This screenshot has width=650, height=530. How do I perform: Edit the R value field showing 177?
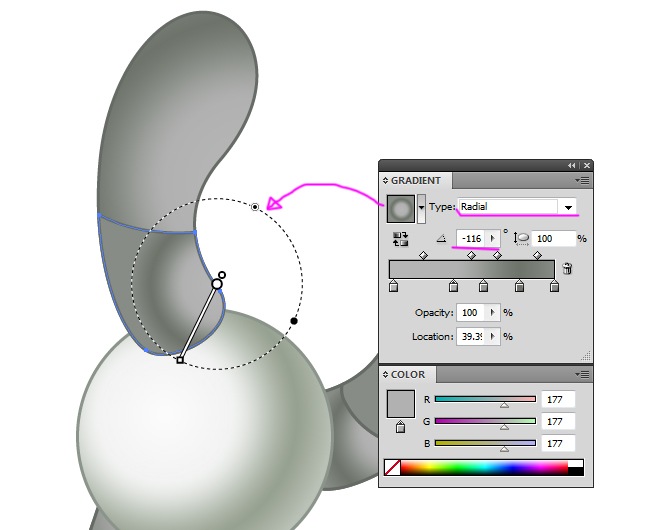[x=558, y=399]
